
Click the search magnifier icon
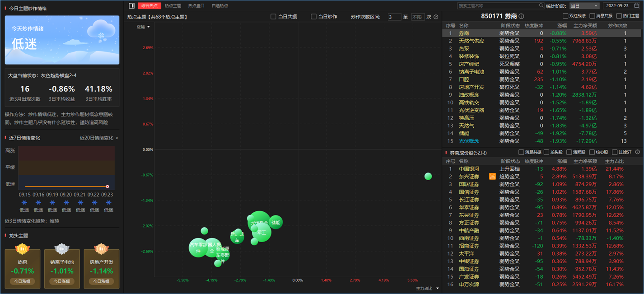tap(541, 6)
